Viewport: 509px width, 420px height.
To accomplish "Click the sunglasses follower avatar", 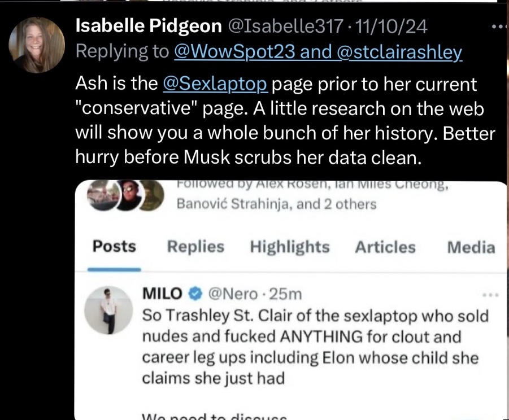I will click(x=129, y=195).
